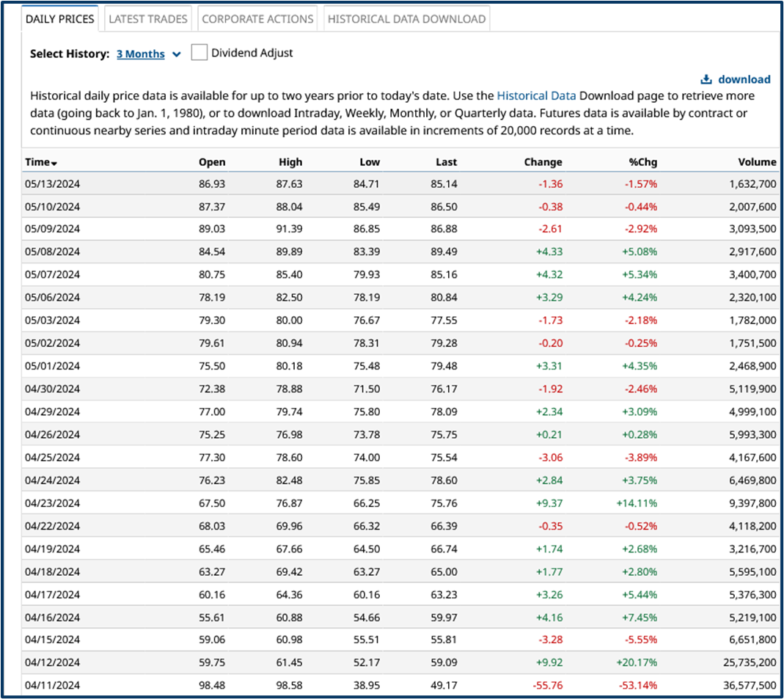Sort by the Last column header
This screenshot has width=784, height=699.
446,162
